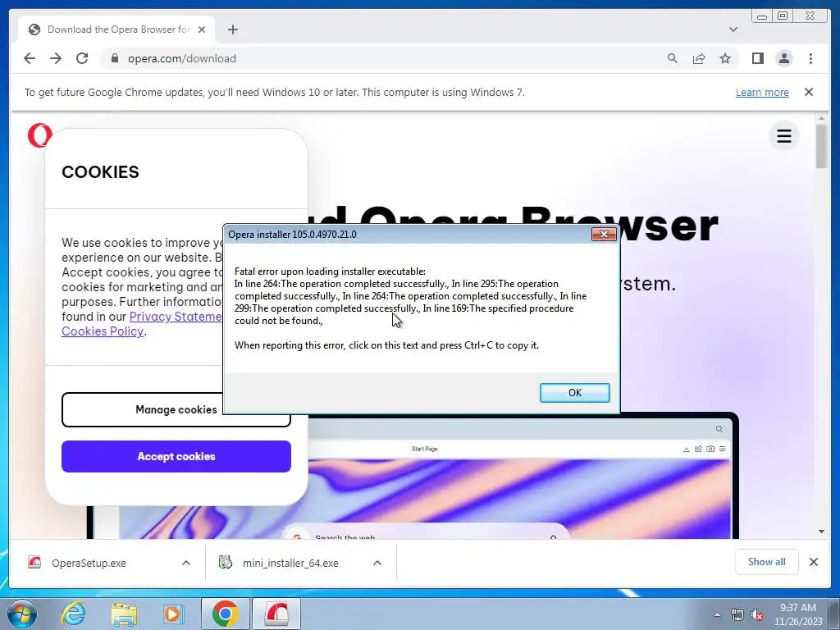This screenshot has height=630, width=840.
Task: Click the scrollbar up arrow
Action: pyautogui.click(x=821, y=118)
